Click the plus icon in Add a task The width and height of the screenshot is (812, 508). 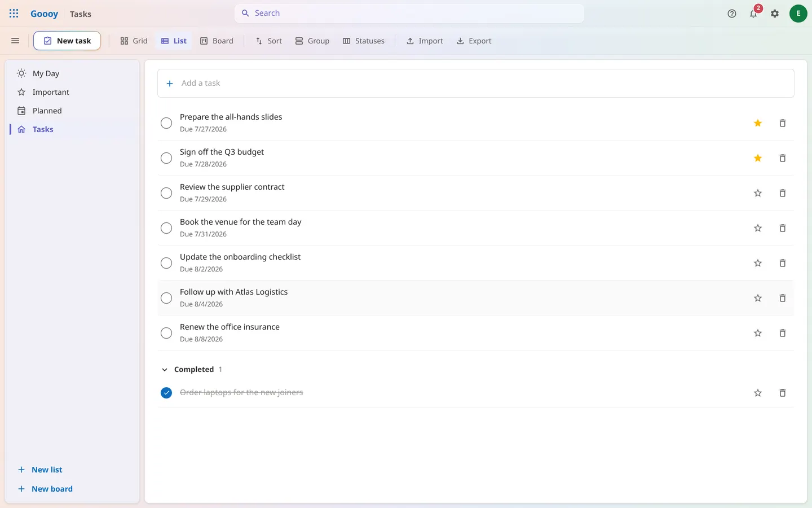(x=170, y=84)
